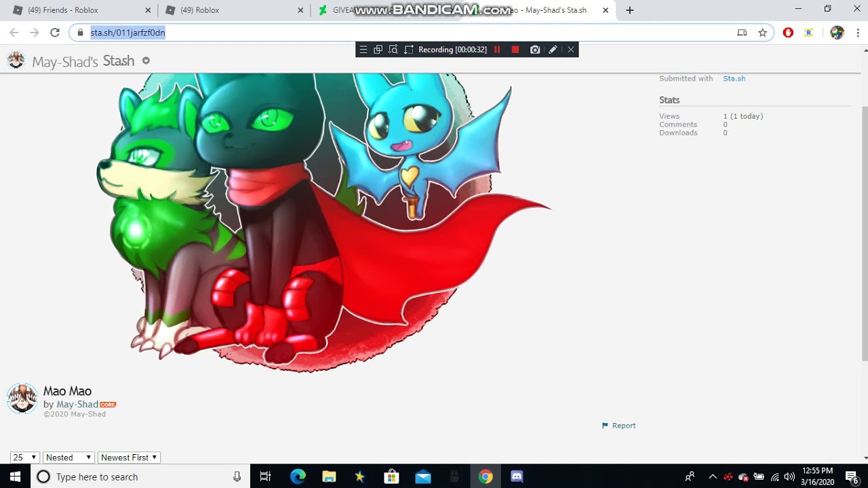Open the Sta.sh submitted-with link
Screen dimensions: 868x488
tap(734, 79)
